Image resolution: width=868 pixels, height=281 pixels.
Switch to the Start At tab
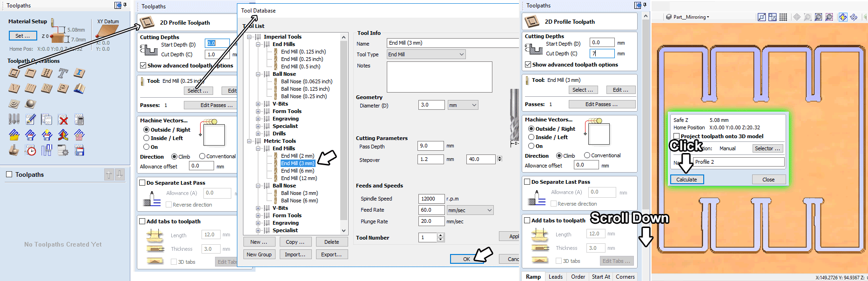601,276
